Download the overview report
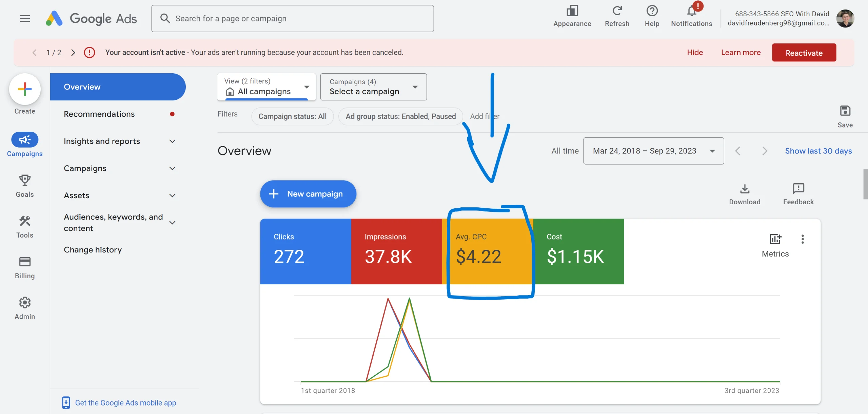Screen dimensions: 868x414 [745, 194]
